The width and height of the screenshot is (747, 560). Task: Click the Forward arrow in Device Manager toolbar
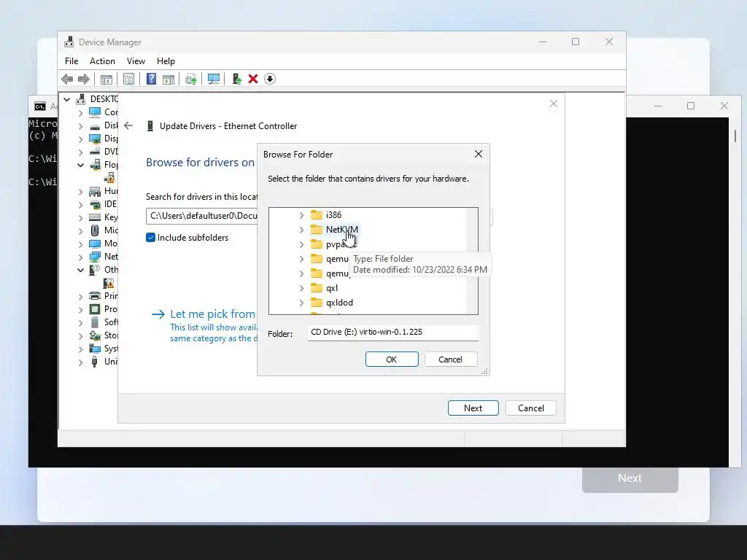[x=83, y=79]
